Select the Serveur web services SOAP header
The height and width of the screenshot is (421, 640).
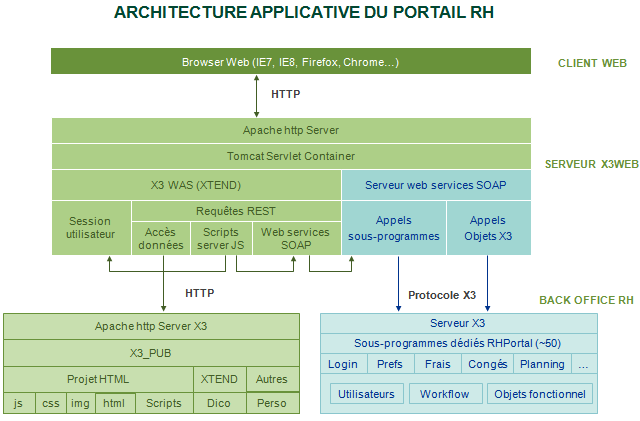click(x=435, y=185)
